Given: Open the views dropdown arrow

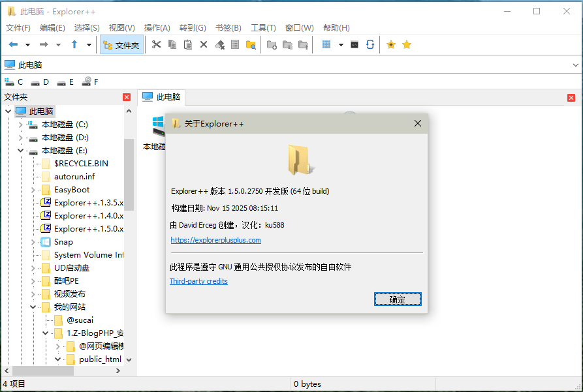Looking at the screenshot, I should coord(341,45).
